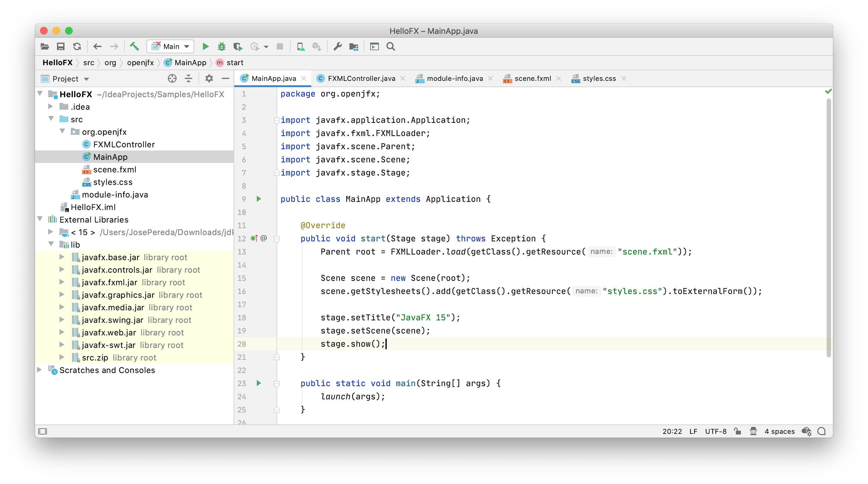Click the 4 spaces indent setting

(x=779, y=431)
